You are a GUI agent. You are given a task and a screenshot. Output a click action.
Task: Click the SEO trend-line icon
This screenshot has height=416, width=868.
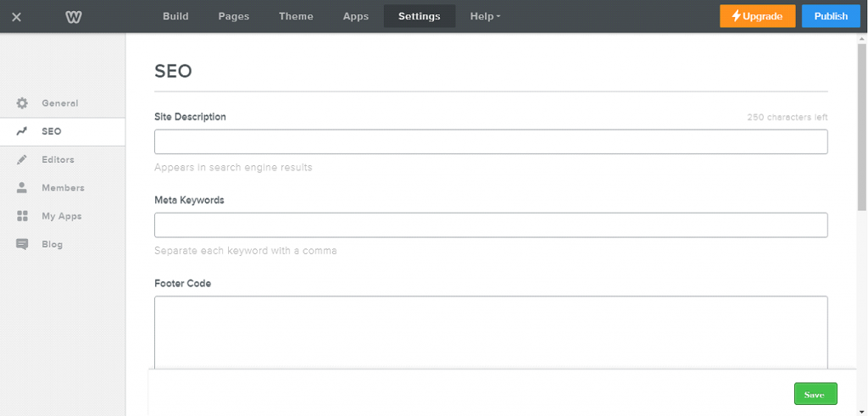22,131
